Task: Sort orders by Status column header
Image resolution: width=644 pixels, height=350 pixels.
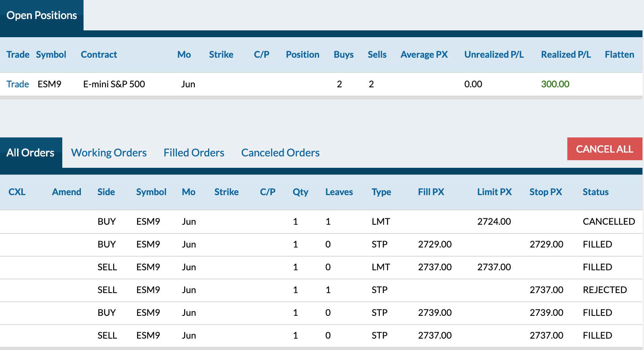Action: [x=595, y=192]
